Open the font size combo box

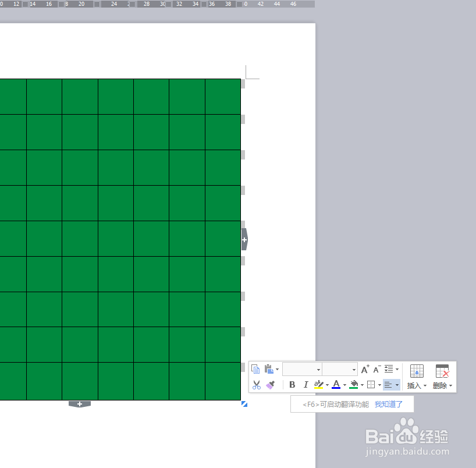click(340, 369)
